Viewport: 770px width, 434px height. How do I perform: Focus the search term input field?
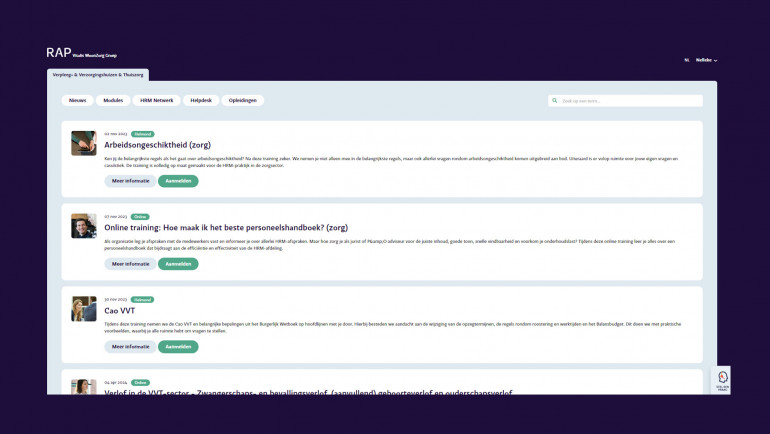[x=625, y=101]
